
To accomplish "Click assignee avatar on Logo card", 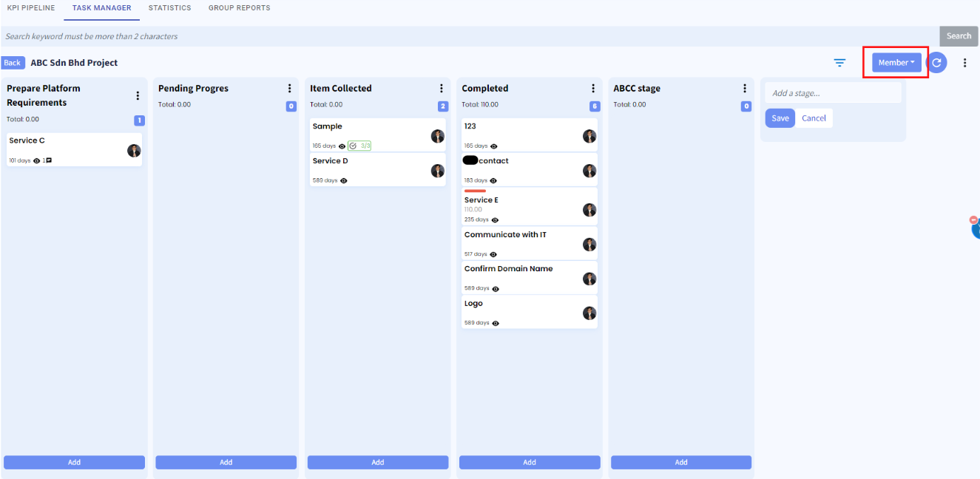I will tap(589, 313).
